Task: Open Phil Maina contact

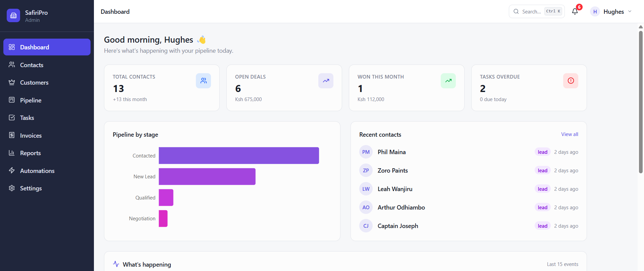Action: coord(391,152)
